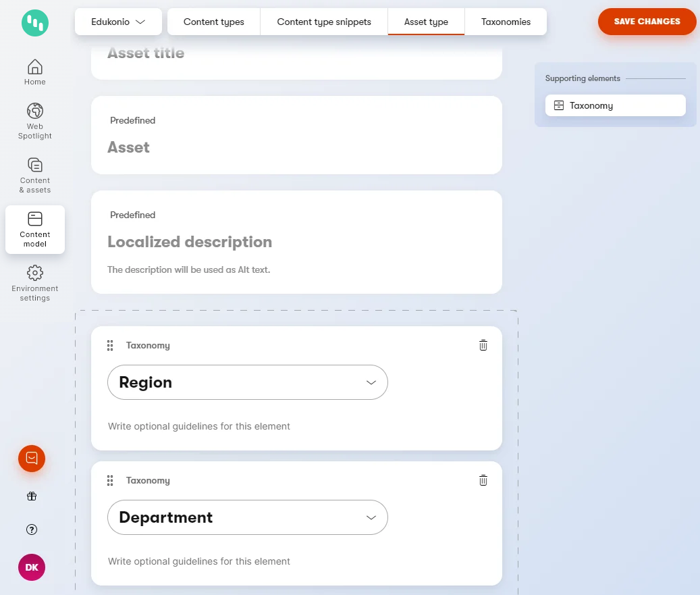The image size is (700, 595).
Task: Open your DK account avatar menu
Action: (x=31, y=567)
